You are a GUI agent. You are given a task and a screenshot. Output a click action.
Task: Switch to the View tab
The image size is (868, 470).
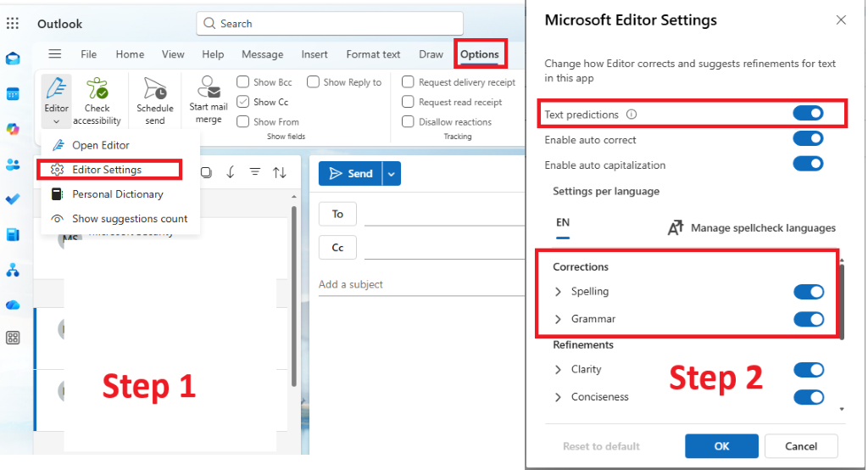[x=173, y=54]
